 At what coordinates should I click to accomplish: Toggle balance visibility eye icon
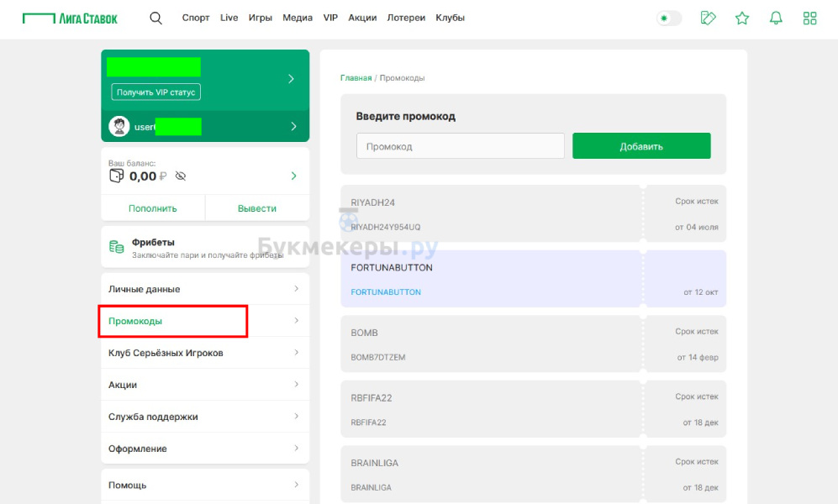(181, 176)
